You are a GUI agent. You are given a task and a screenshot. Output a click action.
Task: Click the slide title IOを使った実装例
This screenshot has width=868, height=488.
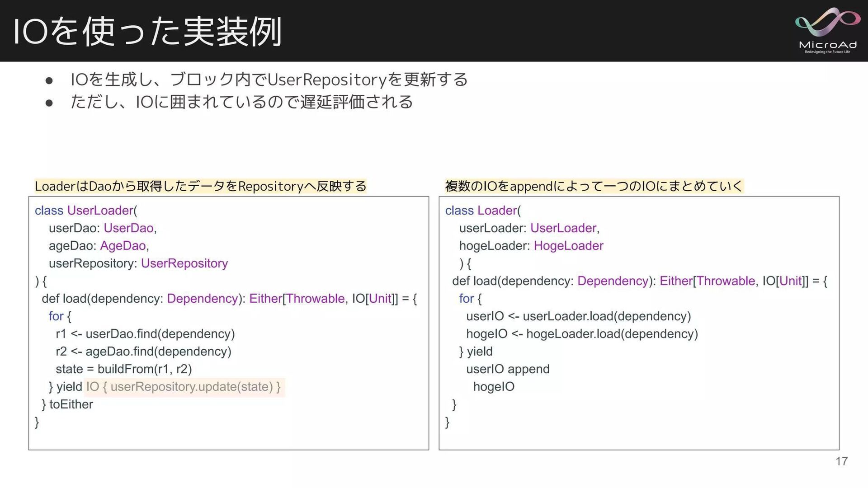(x=147, y=32)
